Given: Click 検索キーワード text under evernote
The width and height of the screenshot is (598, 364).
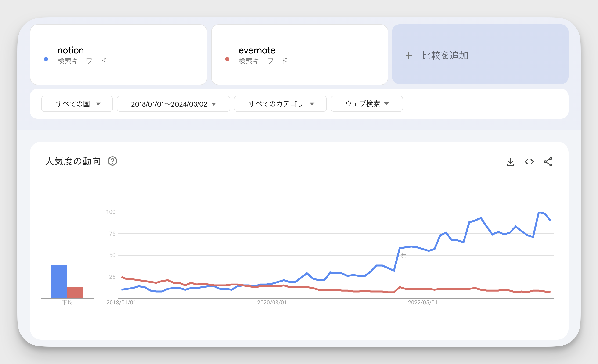Looking at the screenshot, I should coord(263,61).
